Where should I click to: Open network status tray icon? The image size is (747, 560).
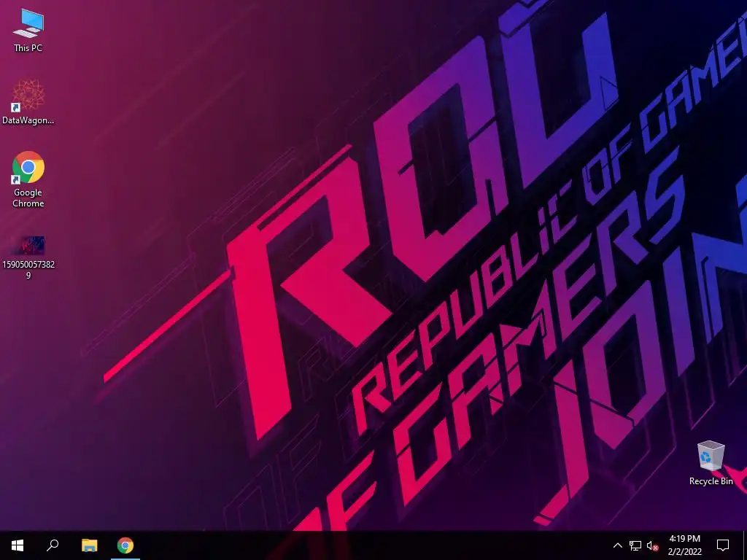pos(635,545)
